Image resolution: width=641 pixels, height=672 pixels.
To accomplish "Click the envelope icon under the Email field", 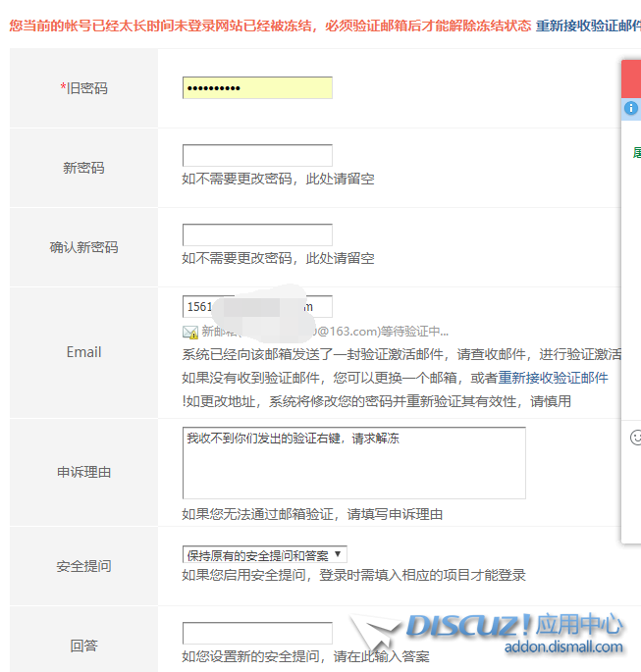I will point(189,333).
